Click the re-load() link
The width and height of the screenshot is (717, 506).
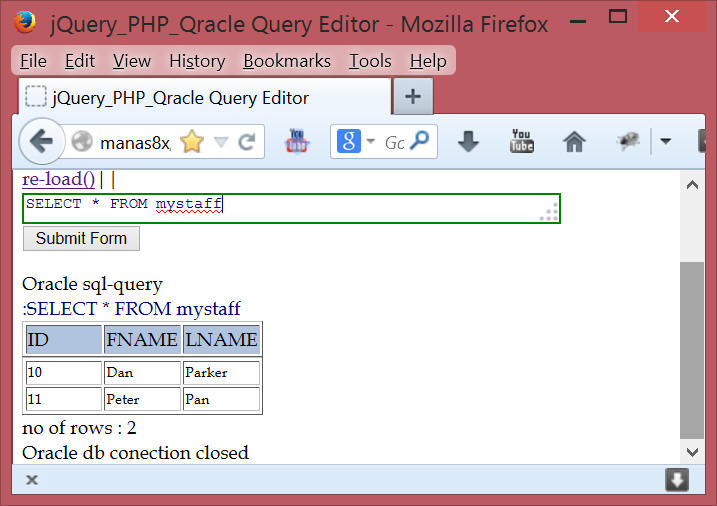[x=58, y=179]
